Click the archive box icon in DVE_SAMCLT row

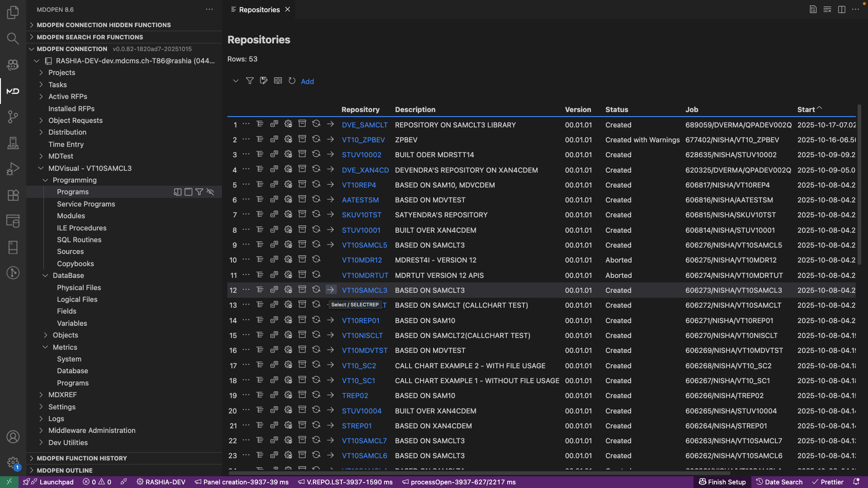pos(302,124)
